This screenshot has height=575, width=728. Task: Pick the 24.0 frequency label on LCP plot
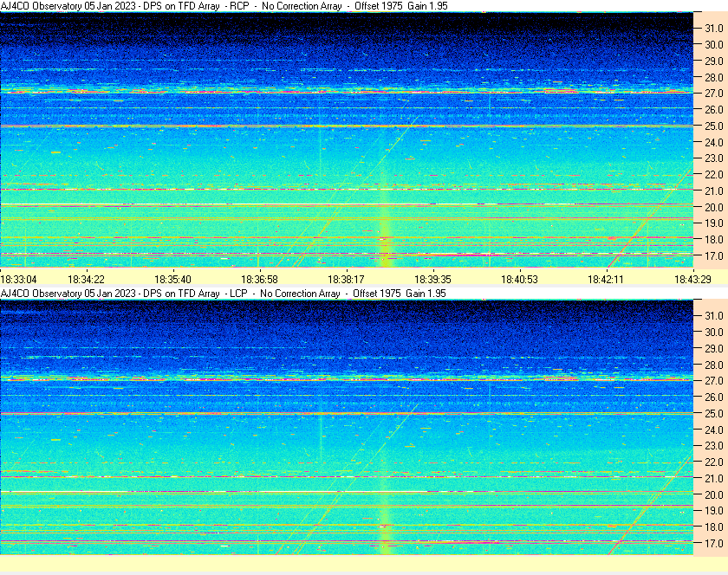click(714, 430)
